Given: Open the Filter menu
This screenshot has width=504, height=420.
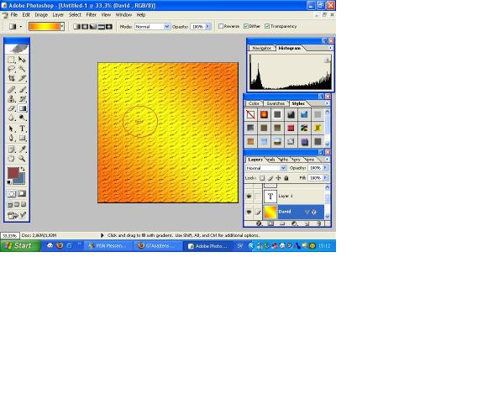Looking at the screenshot, I should pyautogui.click(x=91, y=14).
